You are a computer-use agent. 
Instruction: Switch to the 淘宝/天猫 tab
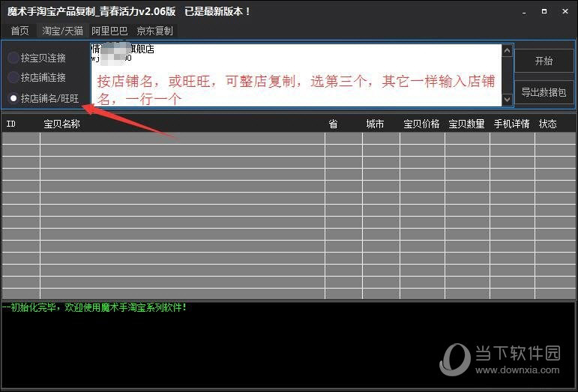point(62,31)
